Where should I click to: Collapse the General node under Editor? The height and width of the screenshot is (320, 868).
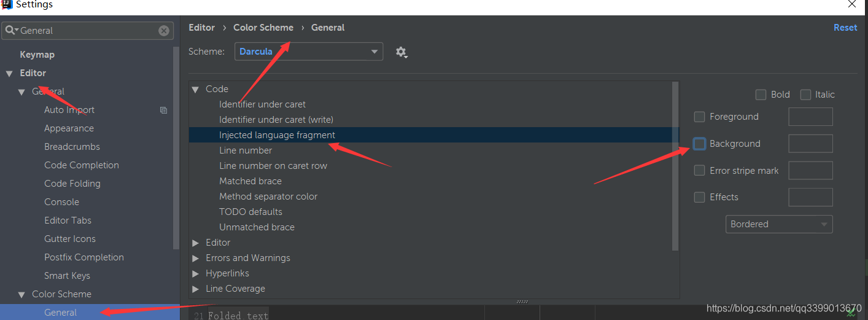click(x=21, y=92)
